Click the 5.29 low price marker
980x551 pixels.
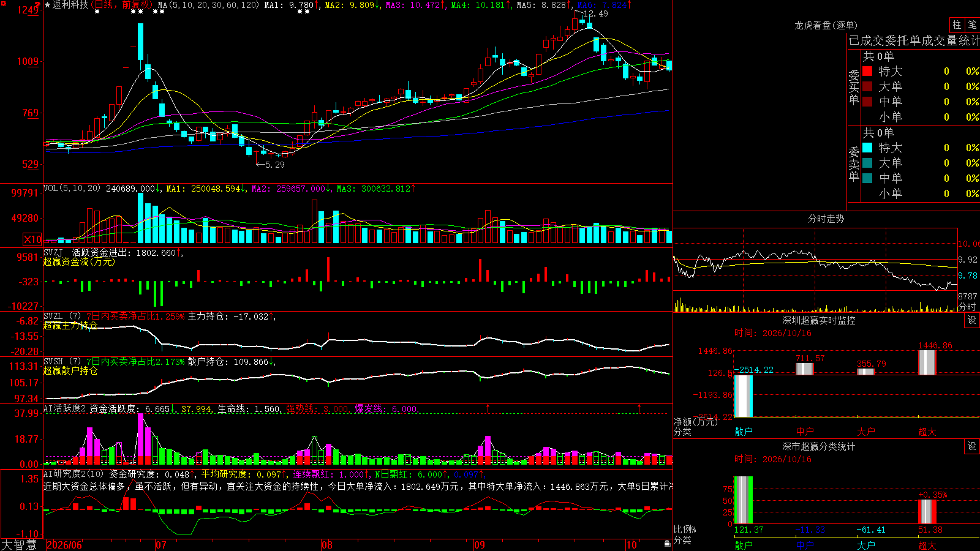pos(274,165)
